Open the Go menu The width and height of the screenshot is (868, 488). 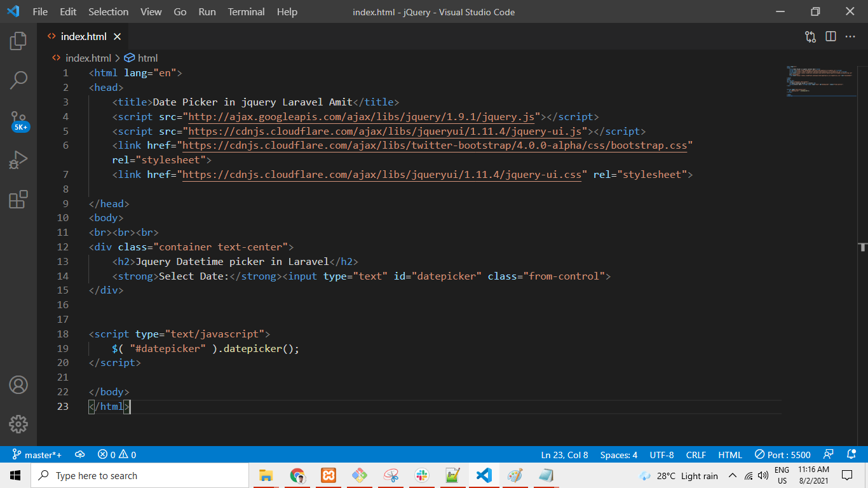(x=180, y=12)
